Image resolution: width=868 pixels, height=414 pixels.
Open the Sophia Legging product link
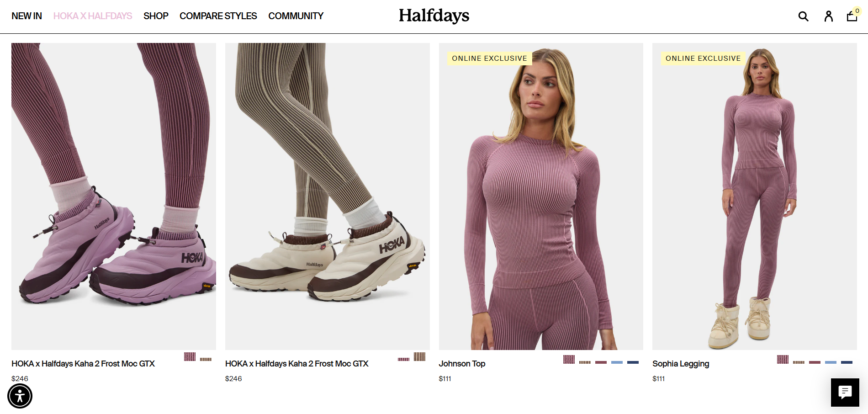(x=681, y=364)
